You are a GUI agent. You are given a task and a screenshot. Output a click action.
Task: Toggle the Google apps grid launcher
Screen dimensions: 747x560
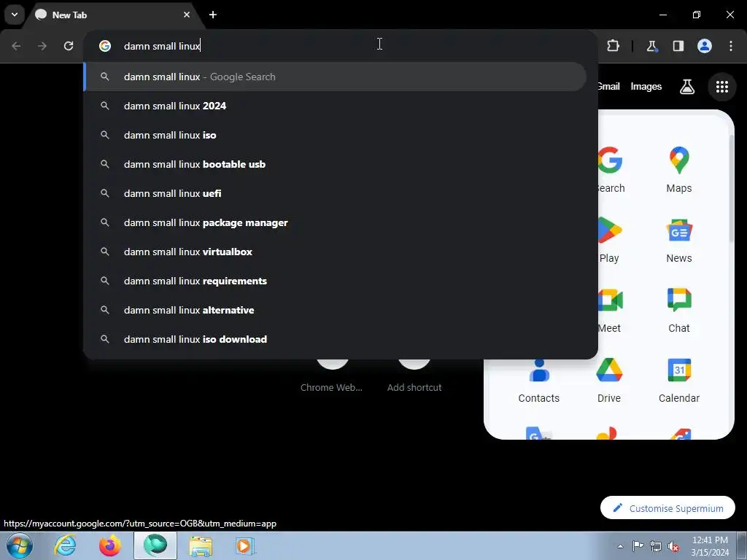[721, 87]
